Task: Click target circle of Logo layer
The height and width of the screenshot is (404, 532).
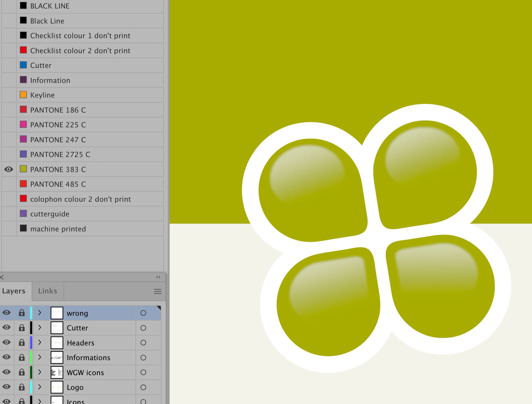Action: coord(143,387)
